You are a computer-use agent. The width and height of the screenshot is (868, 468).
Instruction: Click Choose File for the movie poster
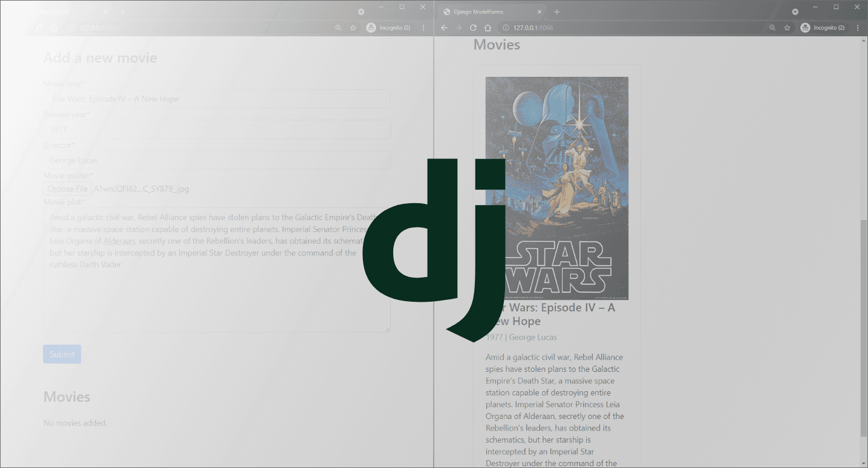[67, 189]
